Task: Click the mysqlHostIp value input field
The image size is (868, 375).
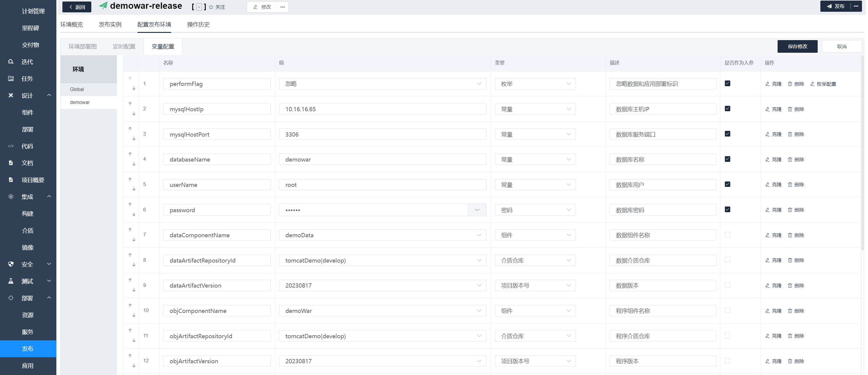Action: tap(382, 109)
